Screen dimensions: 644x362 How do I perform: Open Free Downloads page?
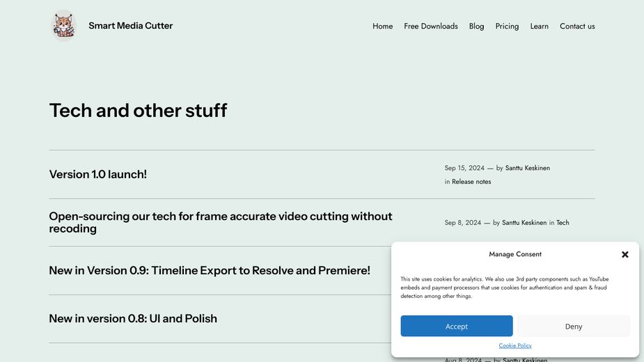431,26
